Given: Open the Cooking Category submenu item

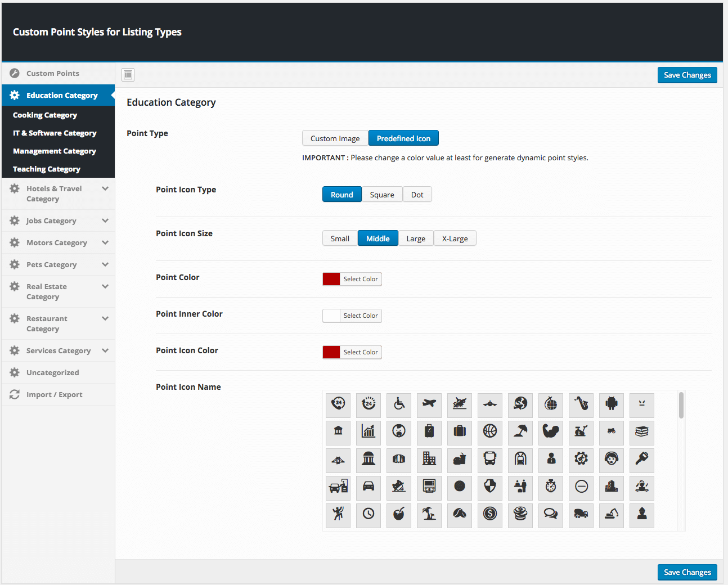Looking at the screenshot, I should click(x=45, y=115).
